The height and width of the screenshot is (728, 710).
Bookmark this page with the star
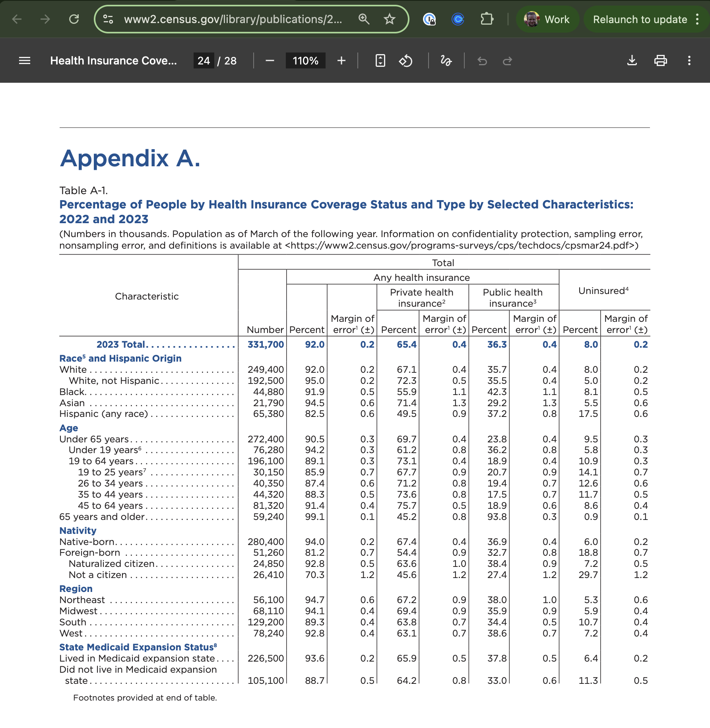coord(390,19)
